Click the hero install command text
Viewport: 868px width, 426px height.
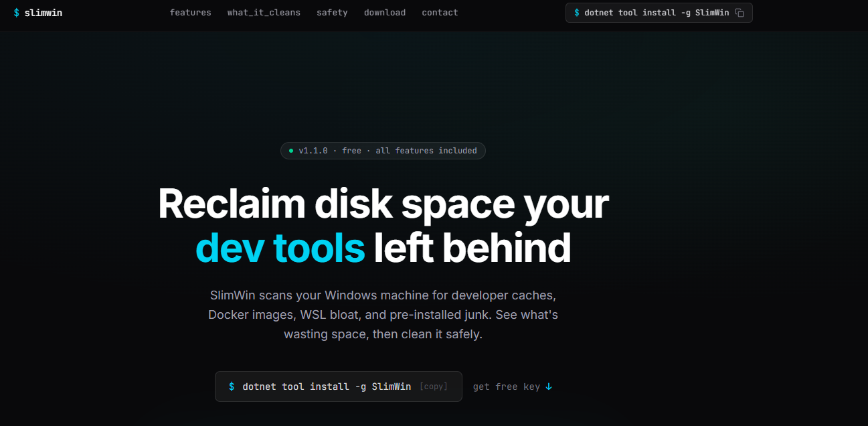[327, 386]
